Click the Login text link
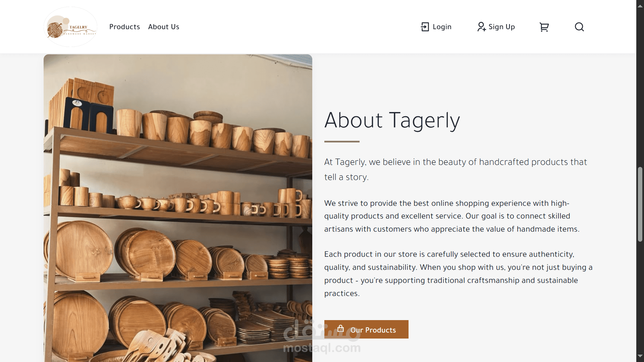 (442, 27)
